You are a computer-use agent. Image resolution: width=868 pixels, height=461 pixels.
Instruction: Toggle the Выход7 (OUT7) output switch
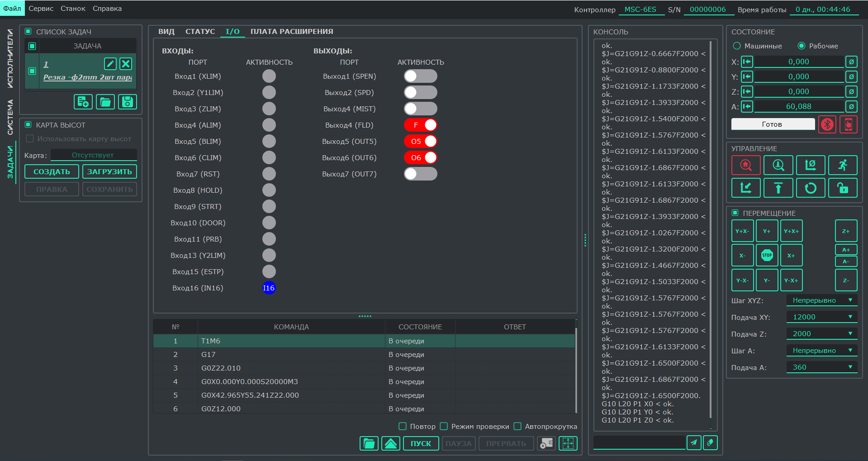pyautogui.click(x=421, y=174)
